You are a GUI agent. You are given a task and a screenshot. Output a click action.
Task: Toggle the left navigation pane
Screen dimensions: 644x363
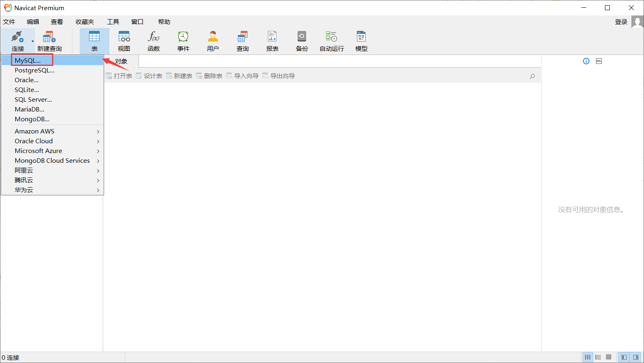(624, 357)
